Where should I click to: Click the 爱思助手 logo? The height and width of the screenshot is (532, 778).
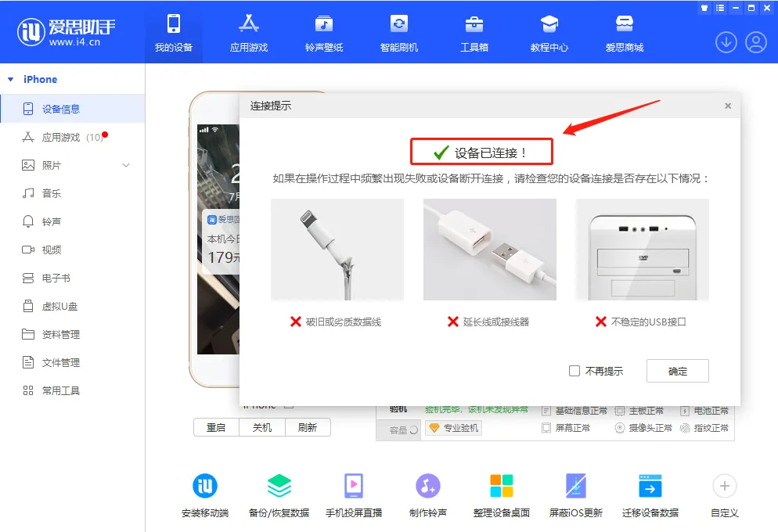[x=67, y=32]
